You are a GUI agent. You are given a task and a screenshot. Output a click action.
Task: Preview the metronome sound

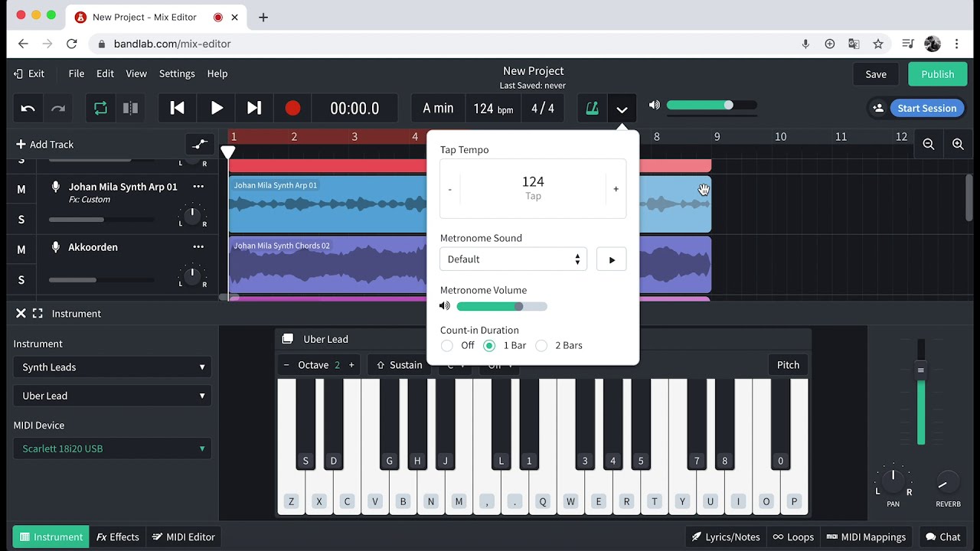click(x=611, y=259)
